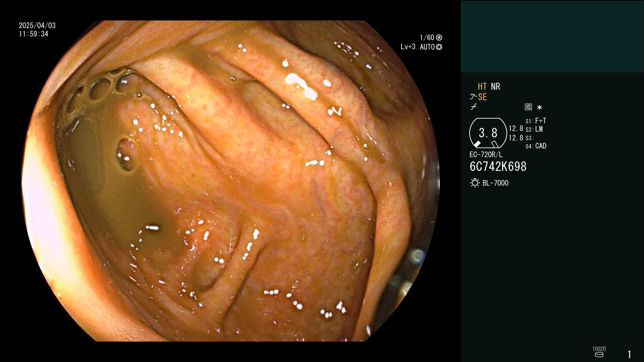Click the outlined channel marker in scope diagram
This screenshot has width=644, height=362.
point(495,144)
